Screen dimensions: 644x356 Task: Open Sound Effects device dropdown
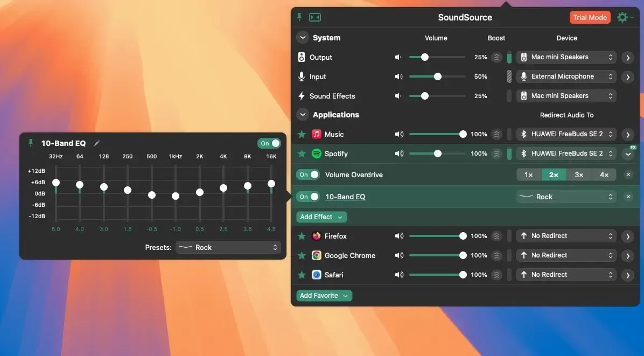coord(566,96)
